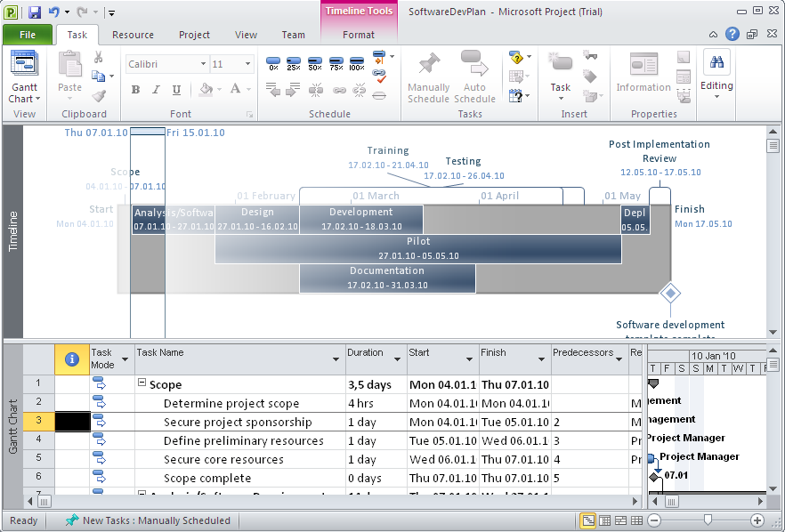Outdent the selected task
The image size is (785, 532).
273,90
